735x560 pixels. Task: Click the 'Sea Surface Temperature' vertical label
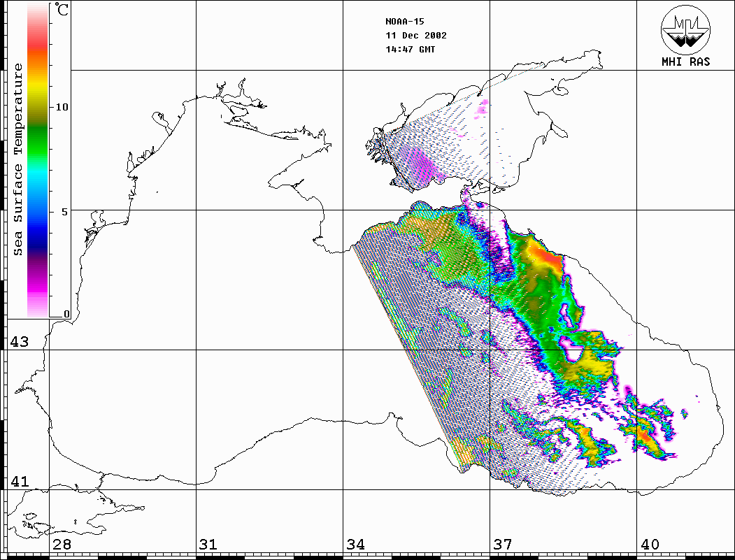tap(17, 159)
